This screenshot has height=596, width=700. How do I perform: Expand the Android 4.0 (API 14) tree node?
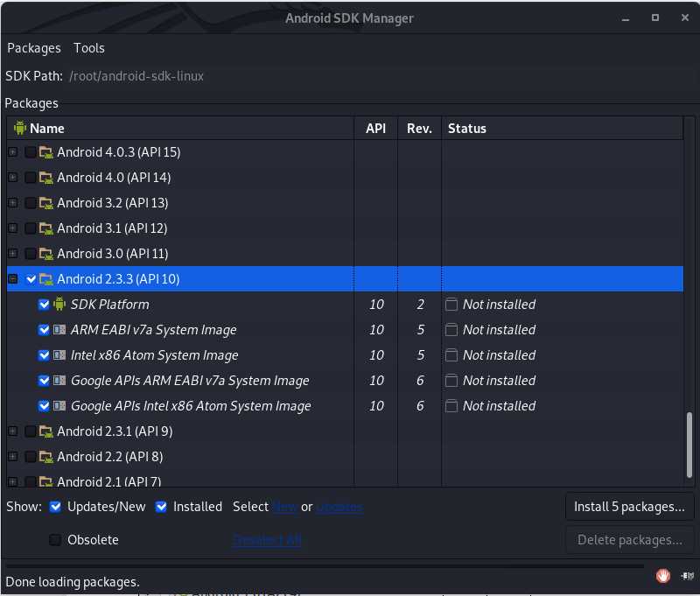click(12, 178)
